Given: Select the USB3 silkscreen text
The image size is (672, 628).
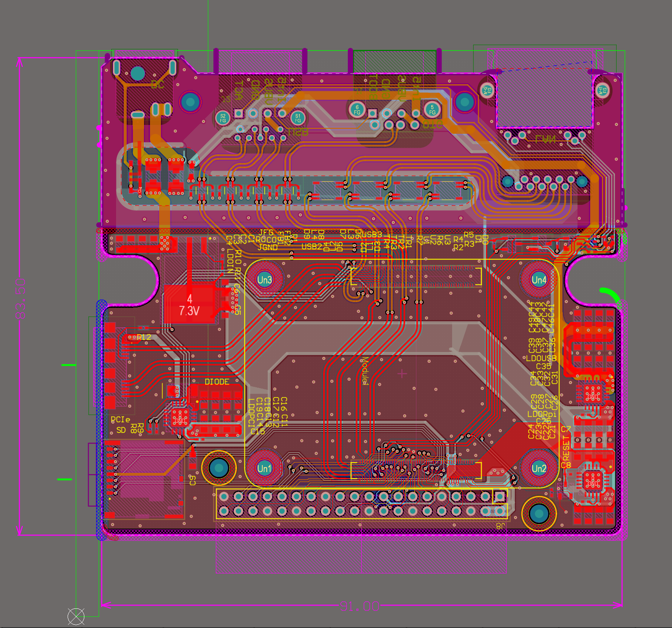Looking at the screenshot, I should pos(372,235).
